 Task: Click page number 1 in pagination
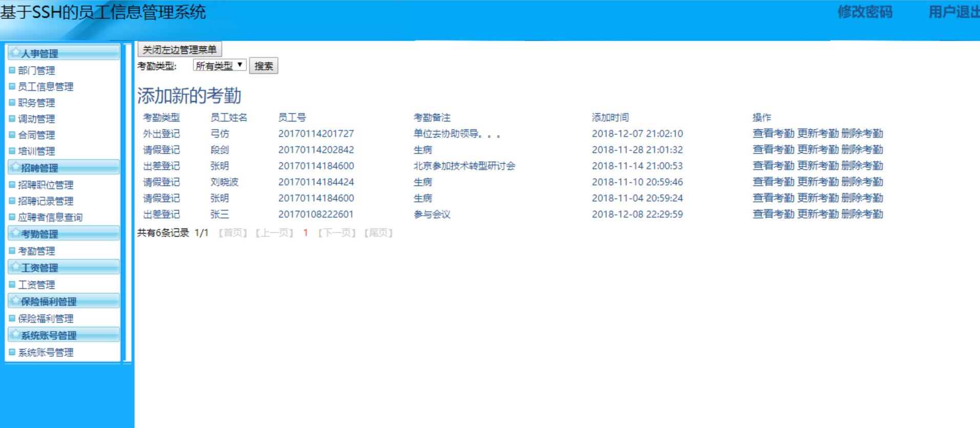click(x=305, y=233)
